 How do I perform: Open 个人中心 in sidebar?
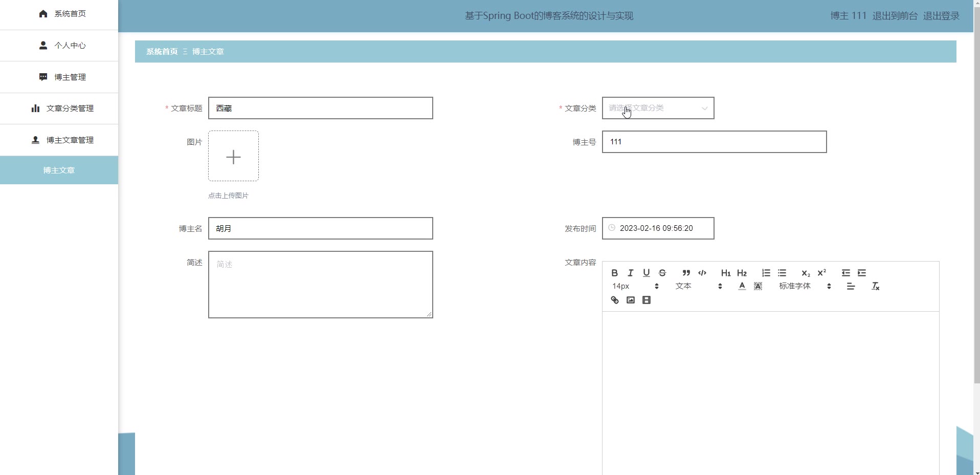59,46
